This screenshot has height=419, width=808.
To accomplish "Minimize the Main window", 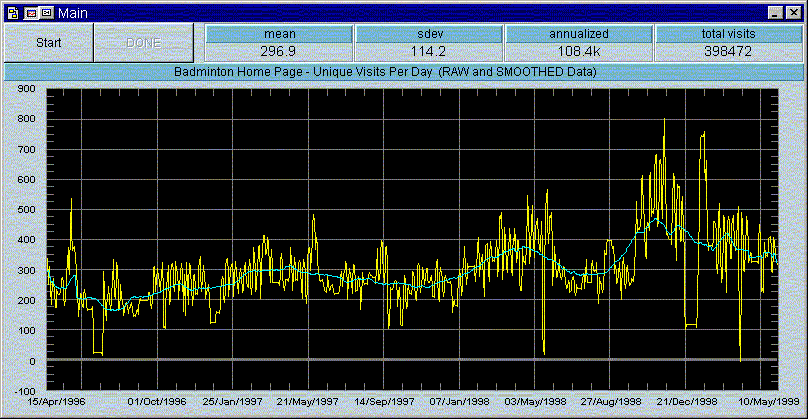I will click(x=776, y=13).
